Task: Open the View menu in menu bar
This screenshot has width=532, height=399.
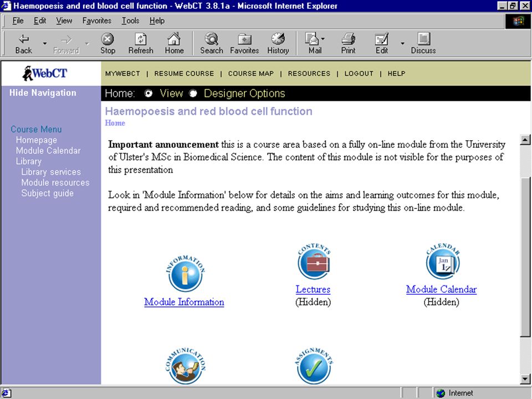Action: click(64, 21)
